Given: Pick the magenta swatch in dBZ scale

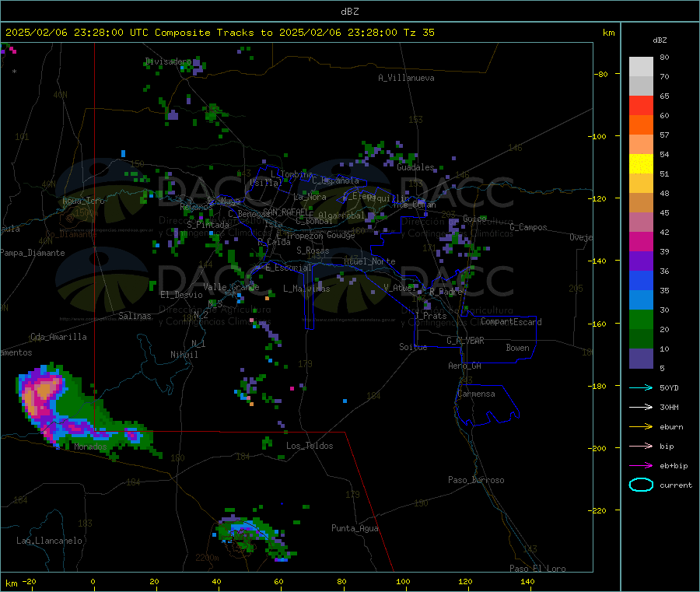Looking at the screenshot, I should pos(641,241).
